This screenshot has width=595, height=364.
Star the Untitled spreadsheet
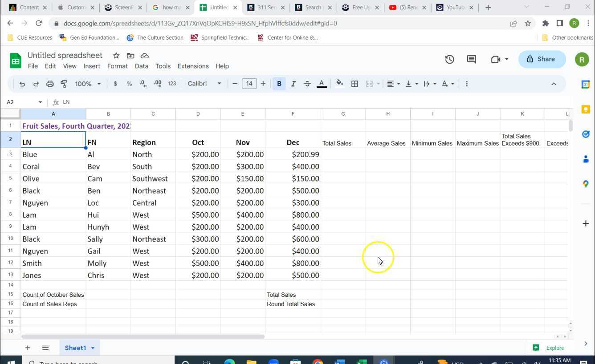[116, 56]
